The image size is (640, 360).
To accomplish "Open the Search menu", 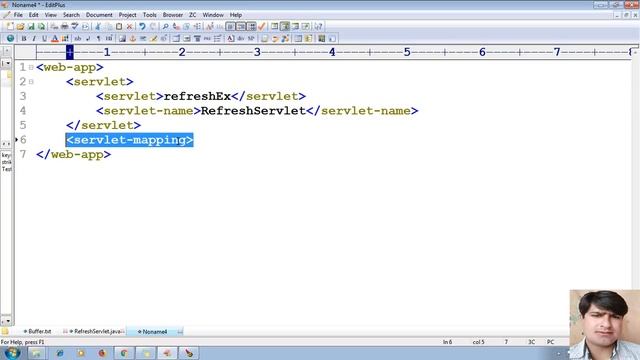I will (x=71, y=15).
